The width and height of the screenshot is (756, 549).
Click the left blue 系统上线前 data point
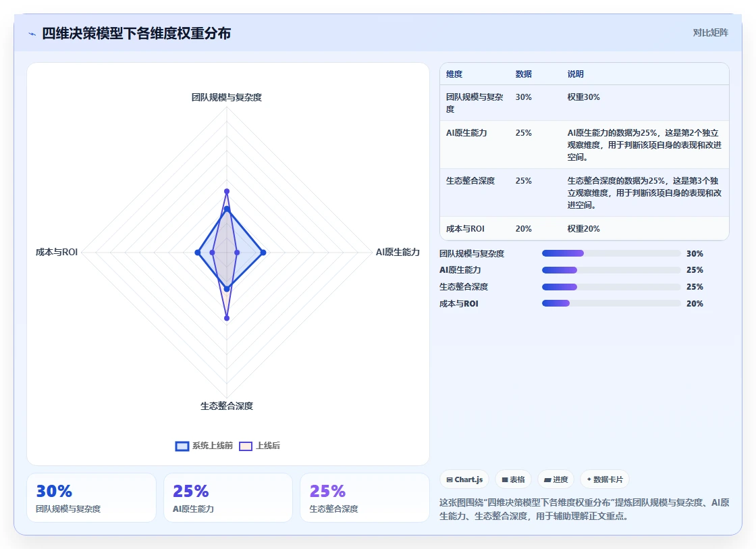197,253
